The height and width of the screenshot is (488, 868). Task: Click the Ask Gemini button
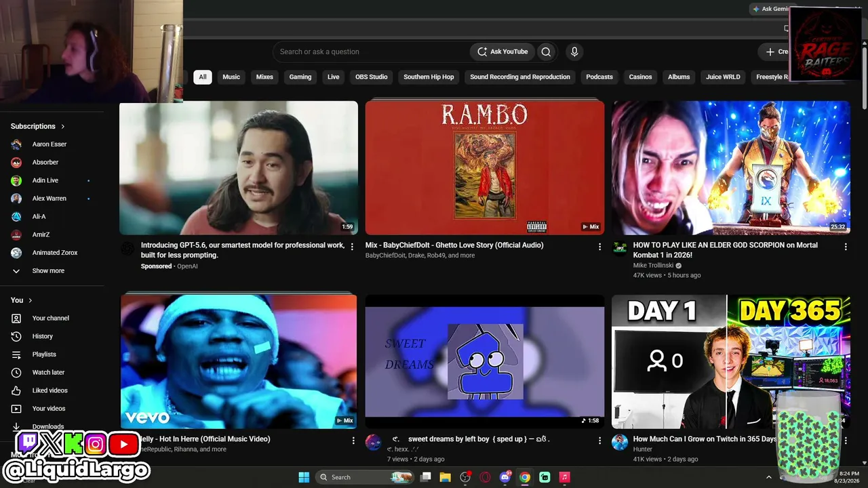pyautogui.click(x=771, y=9)
